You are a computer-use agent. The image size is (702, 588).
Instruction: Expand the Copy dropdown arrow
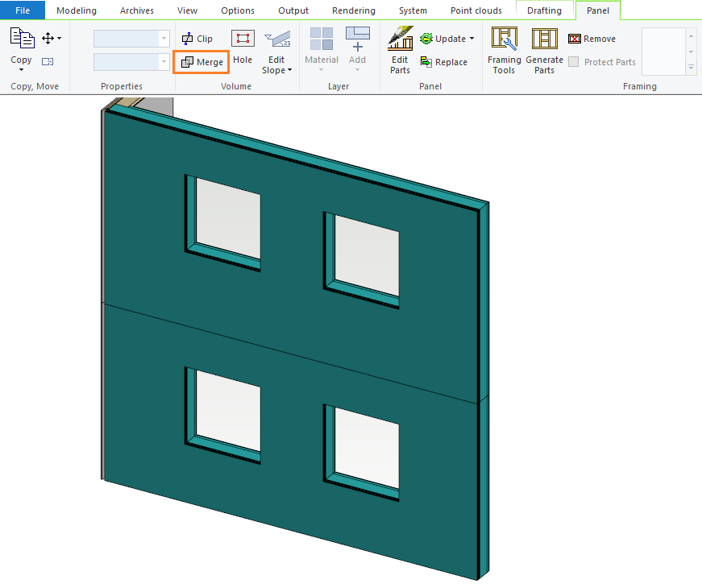point(21,70)
